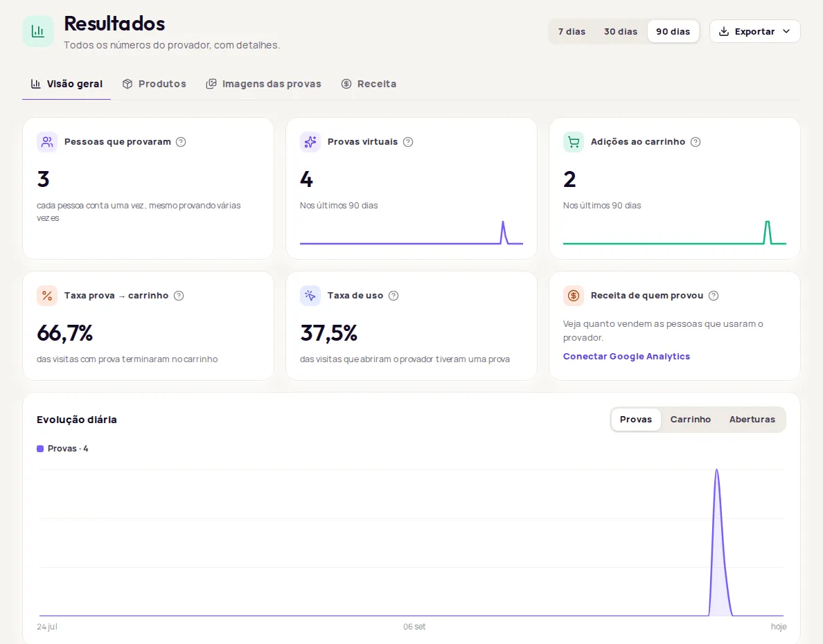Click the Adições ao carrinho sparkline chart

tap(675, 233)
